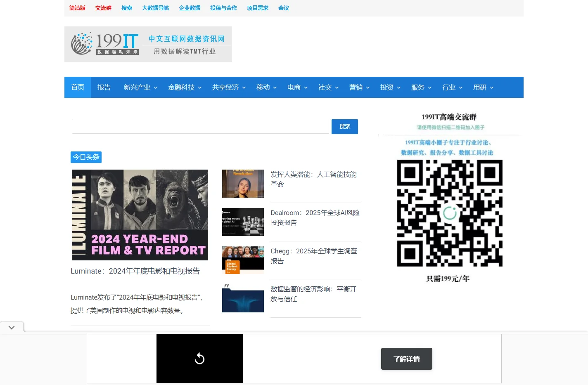Expand the 新兴产业 dropdown menu
Image resolution: width=588 pixels, height=385 pixels.
[x=140, y=87]
